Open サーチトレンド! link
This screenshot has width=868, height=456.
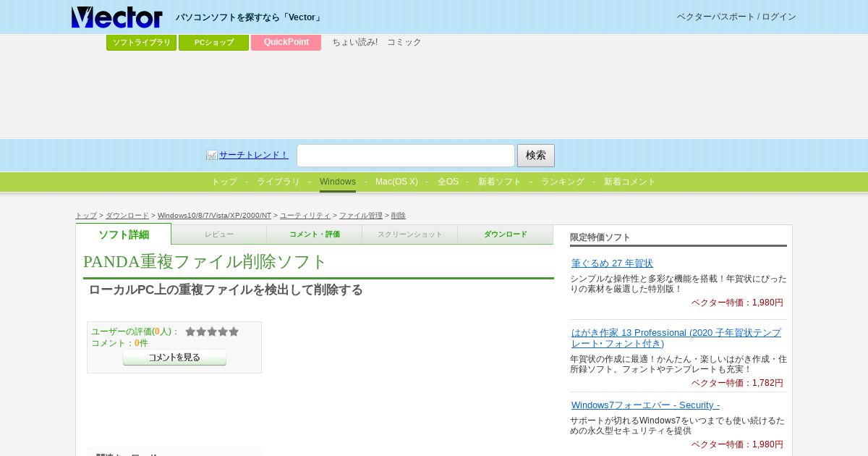[253, 155]
